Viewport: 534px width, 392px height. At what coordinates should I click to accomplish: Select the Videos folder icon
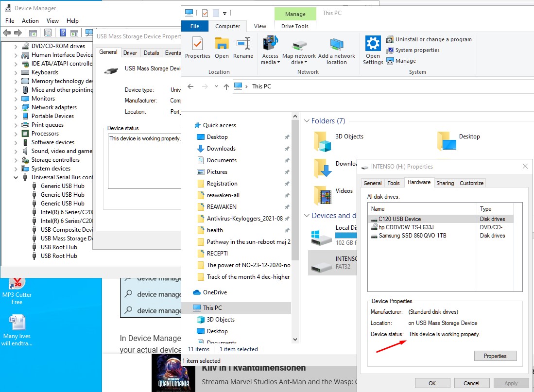click(x=322, y=195)
